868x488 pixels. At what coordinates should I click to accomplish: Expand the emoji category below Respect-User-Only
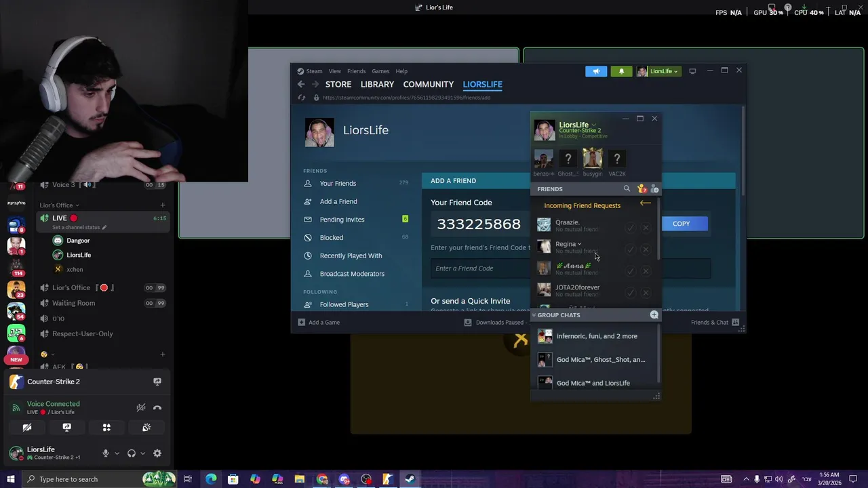pos(47,354)
